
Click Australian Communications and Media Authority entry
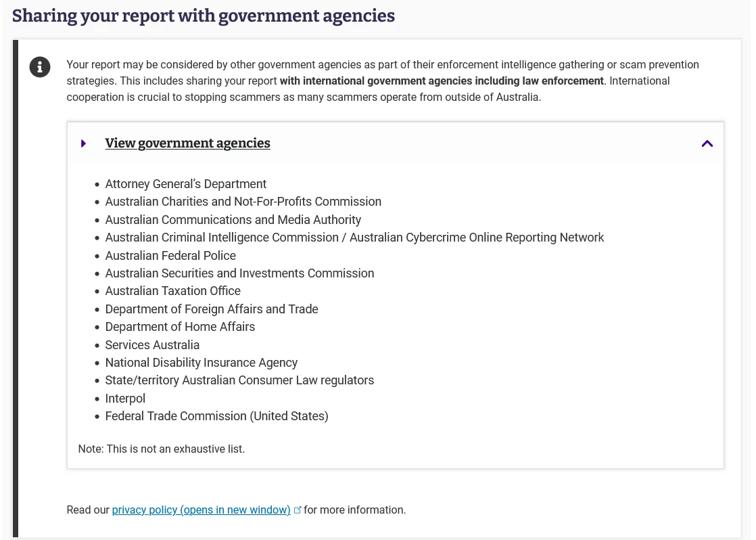(x=233, y=220)
